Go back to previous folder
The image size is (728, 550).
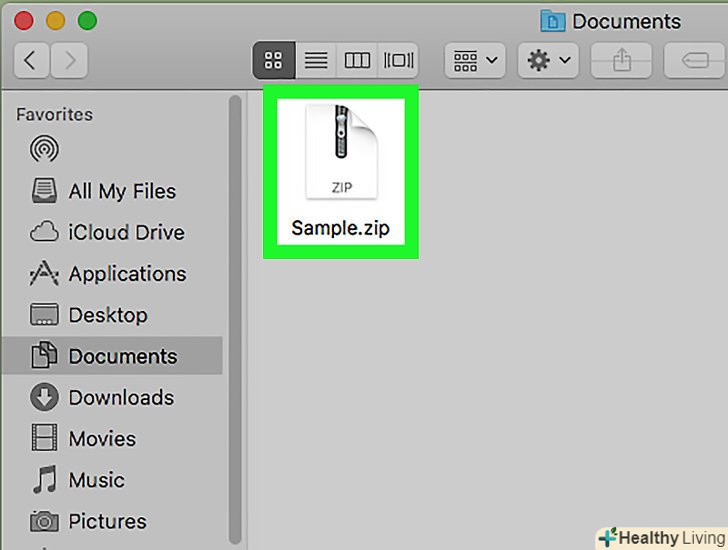(x=31, y=61)
